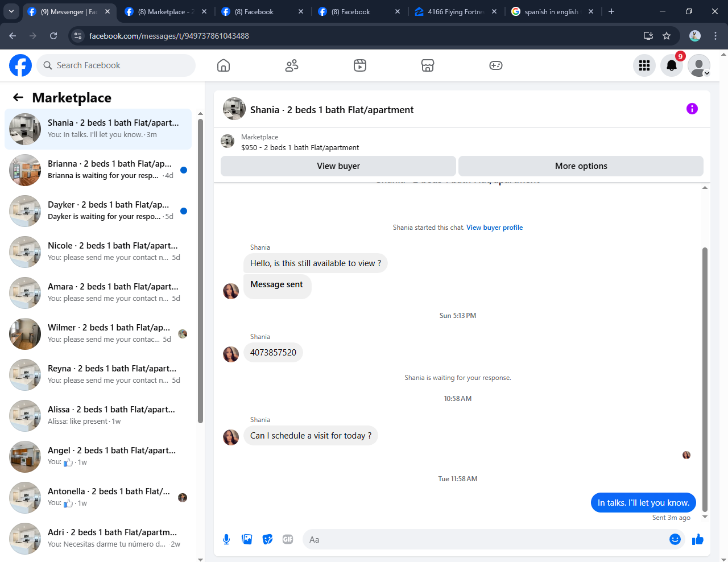This screenshot has width=728, height=562.
Task: Open Nicole's conversation
Action: pyautogui.click(x=98, y=252)
